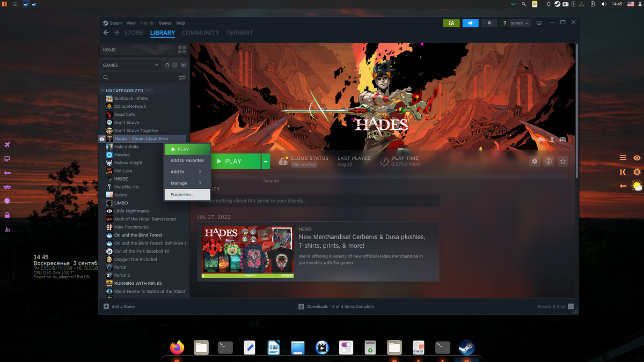Image resolution: width=644 pixels, height=362 pixels.
Task: Click the Steam icon in the dock
Action: 466,348
